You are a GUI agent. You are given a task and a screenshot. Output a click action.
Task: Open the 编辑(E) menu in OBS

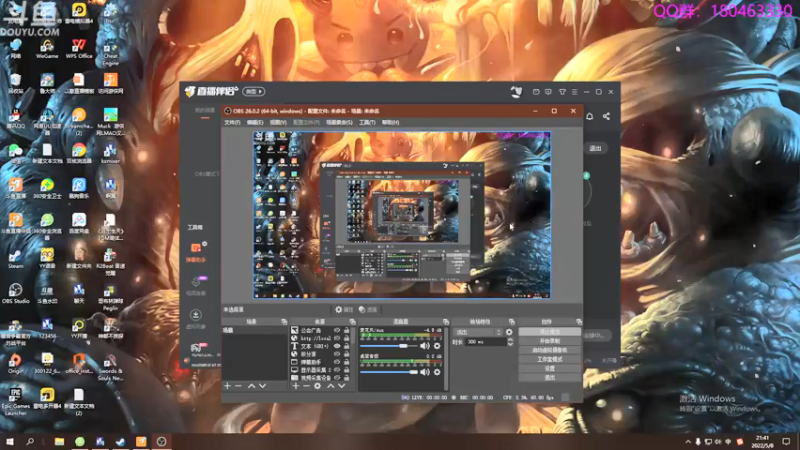255,122
